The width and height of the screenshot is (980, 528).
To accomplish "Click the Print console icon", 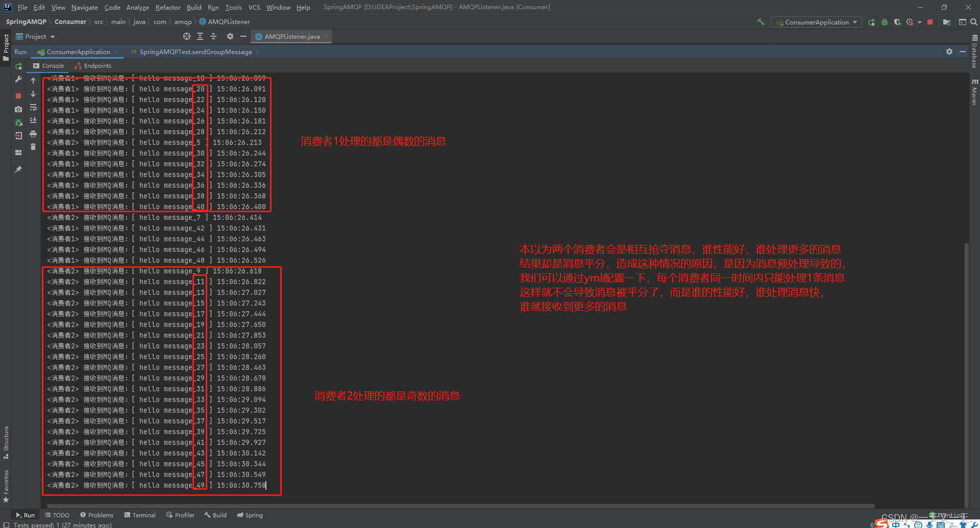I will (x=33, y=134).
